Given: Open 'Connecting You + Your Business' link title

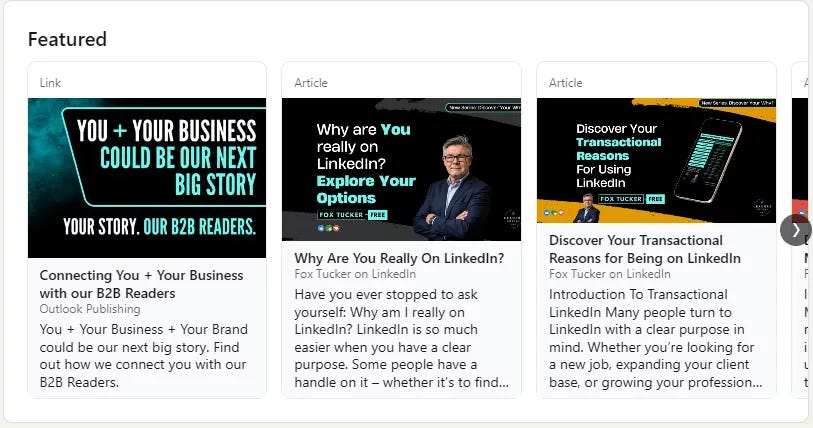Looking at the screenshot, I should coord(141,284).
